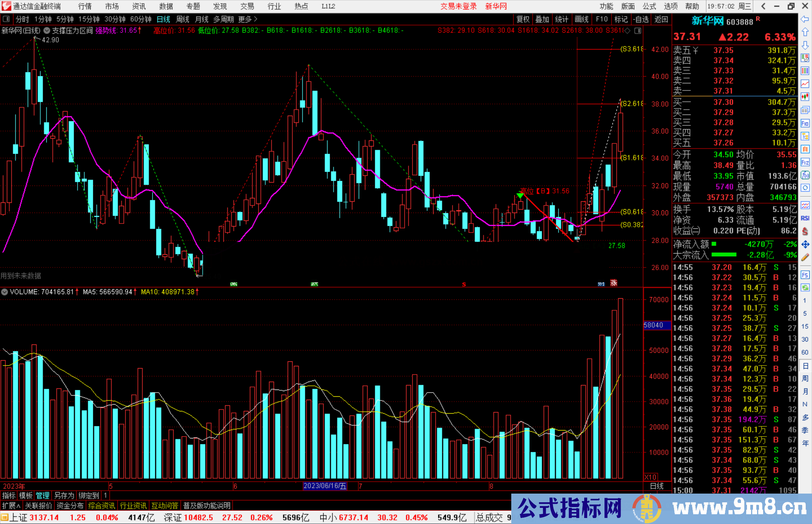
Task: Switch to 15-minute period in sidebar
Action: [805, 326]
